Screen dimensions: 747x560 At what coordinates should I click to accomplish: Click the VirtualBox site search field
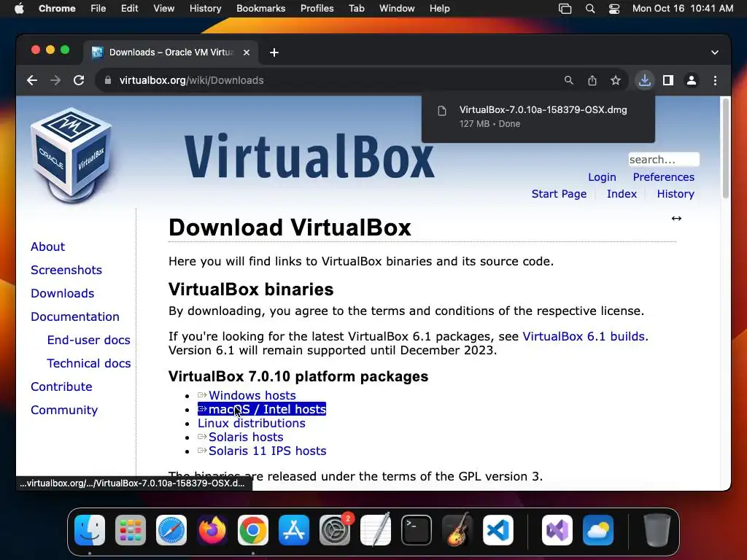(x=664, y=160)
